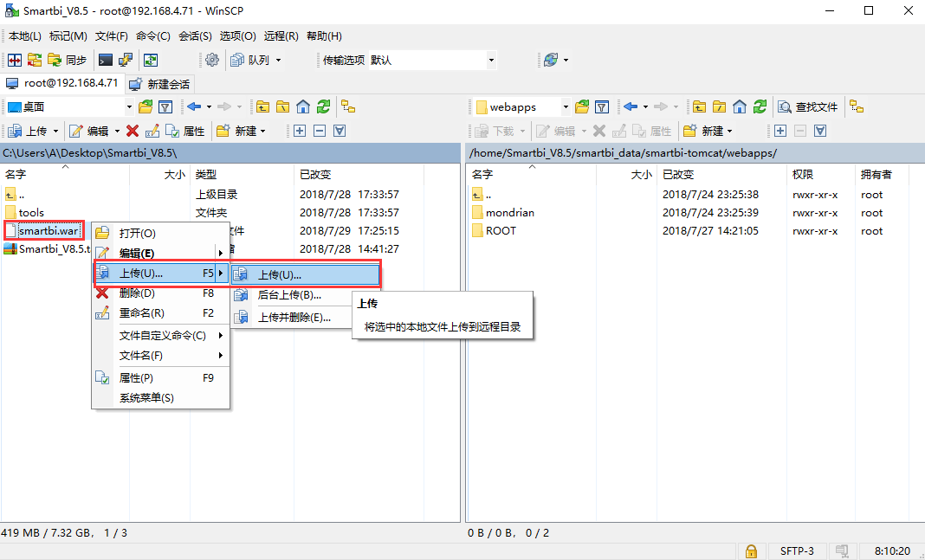Refresh the local panel
This screenshot has height=560, width=925.
(323, 107)
